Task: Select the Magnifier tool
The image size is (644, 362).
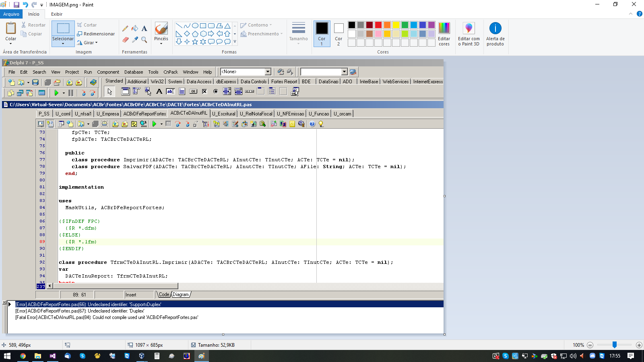Action: coord(144,39)
